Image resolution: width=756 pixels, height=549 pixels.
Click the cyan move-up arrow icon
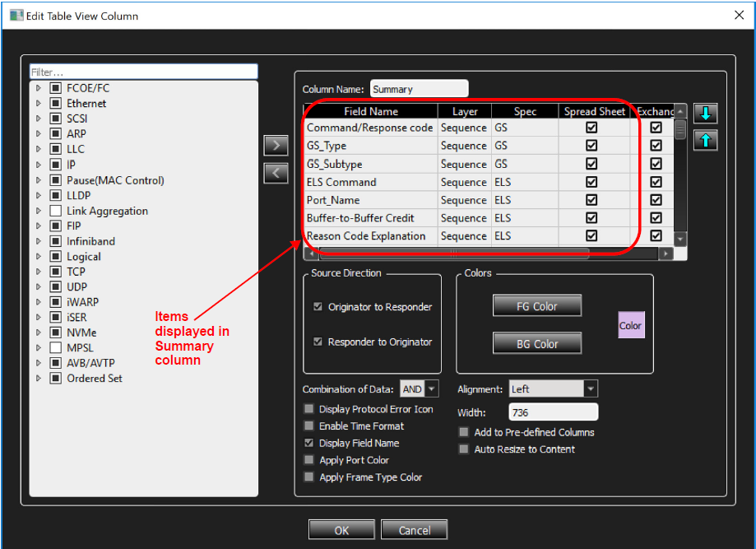pyautogui.click(x=705, y=141)
